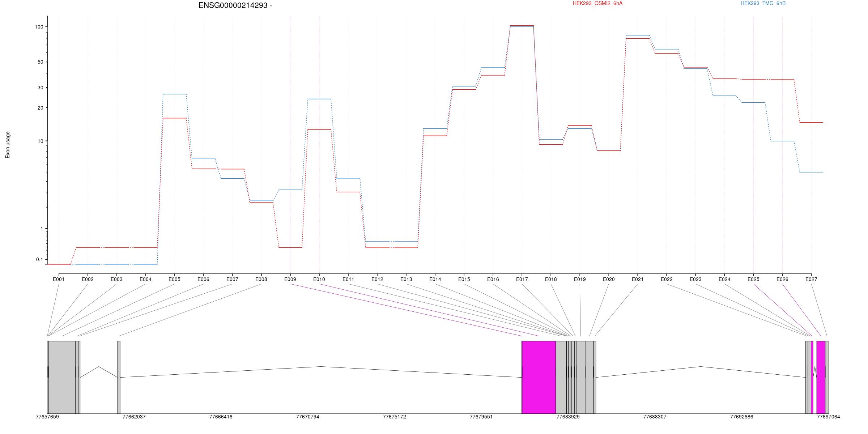Click the red E027 usage segment
The height and width of the screenshot is (434, 868).
point(811,123)
